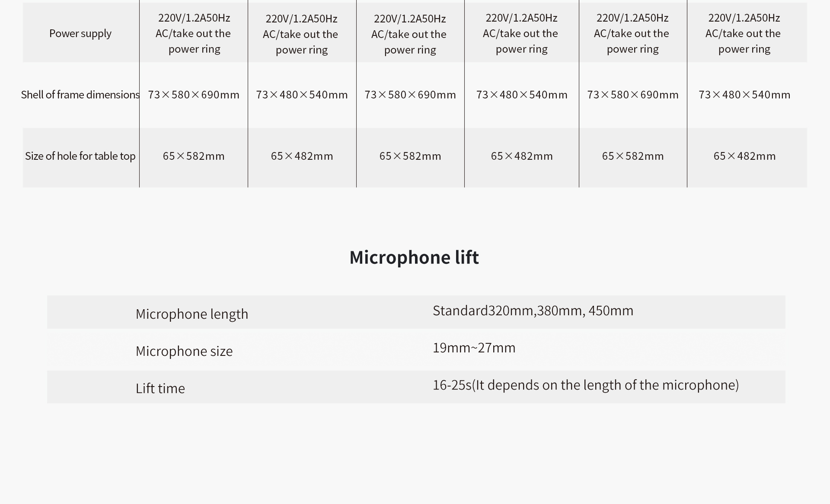Image resolution: width=830 pixels, height=504 pixels.
Task: Select the 19mm~27mm value
Action: (x=474, y=348)
